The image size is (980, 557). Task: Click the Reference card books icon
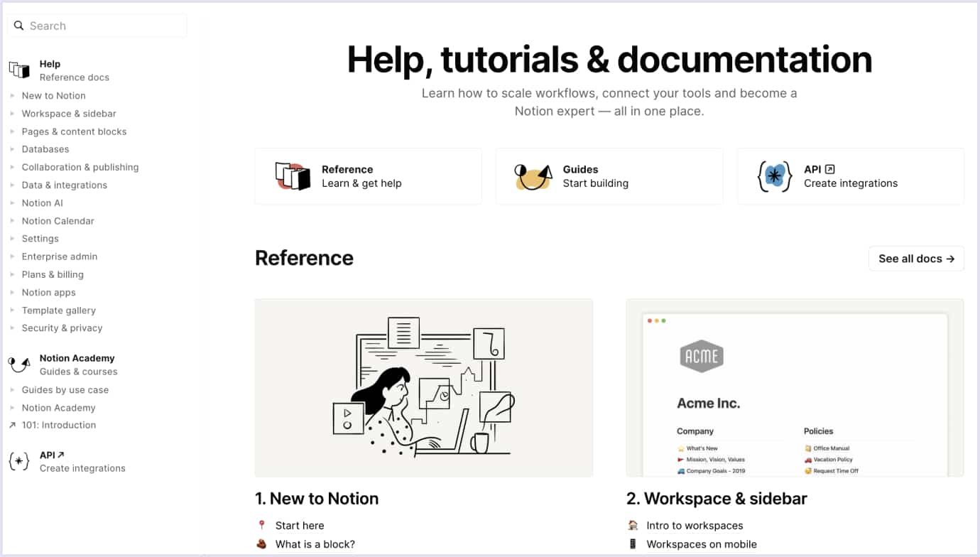293,176
